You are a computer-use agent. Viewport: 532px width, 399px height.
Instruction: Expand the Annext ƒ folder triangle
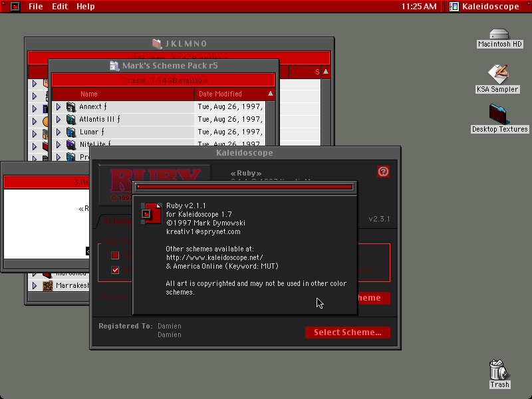tap(59, 107)
